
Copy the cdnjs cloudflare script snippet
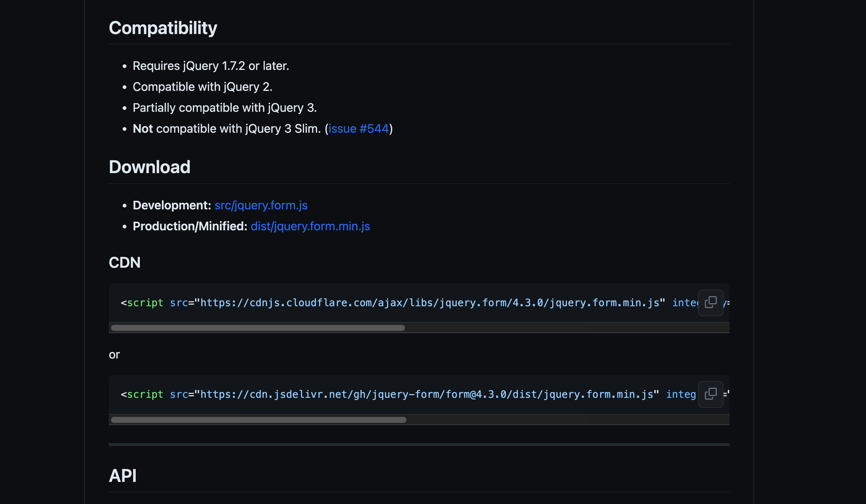710,302
